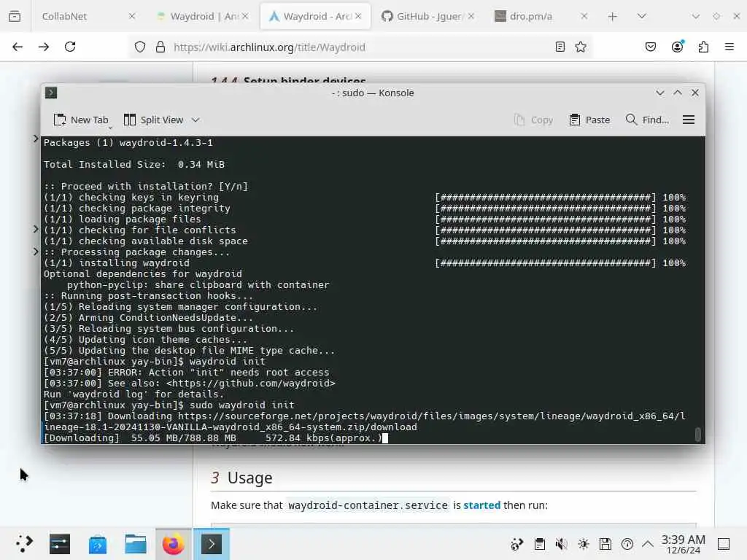Go back to the previous page in Firefox
Screen dimensions: 747x560
click(18, 47)
